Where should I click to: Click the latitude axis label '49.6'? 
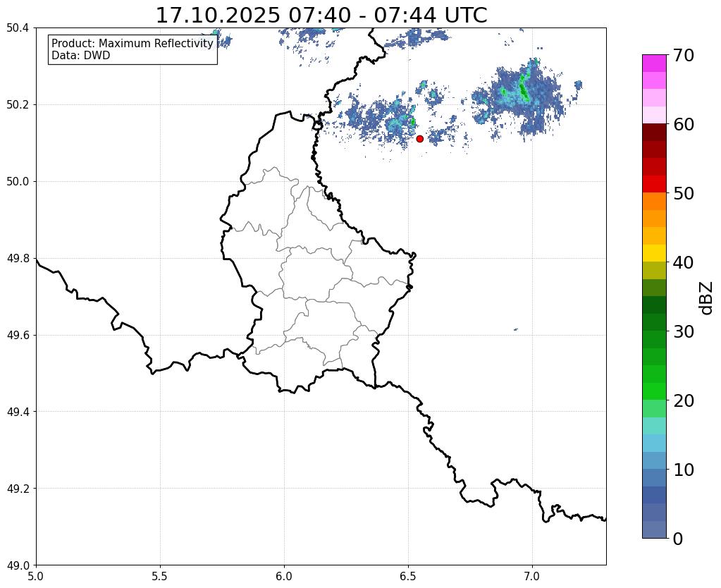pos(18,335)
